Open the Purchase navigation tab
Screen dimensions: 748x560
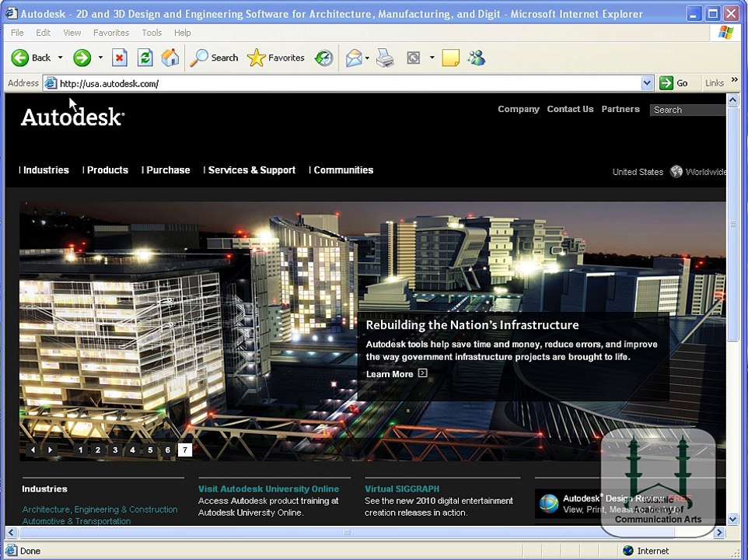pyautogui.click(x=168, y=170)
